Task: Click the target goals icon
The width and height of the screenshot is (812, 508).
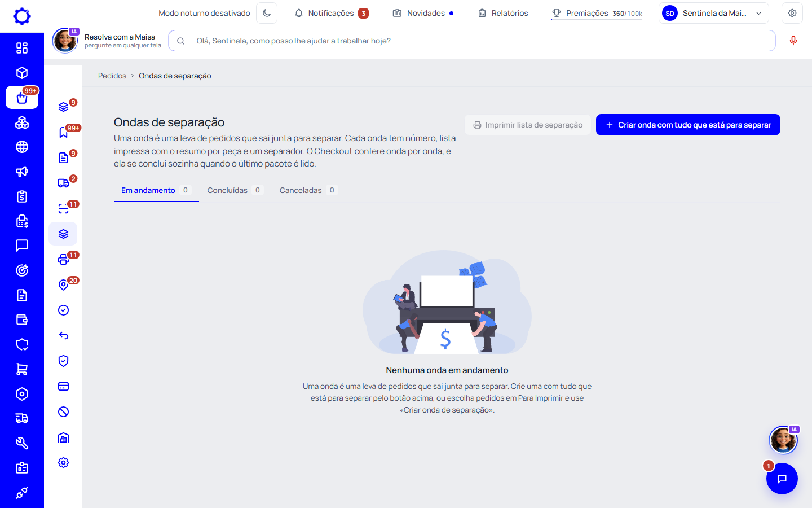Action: tap(22, 270)
